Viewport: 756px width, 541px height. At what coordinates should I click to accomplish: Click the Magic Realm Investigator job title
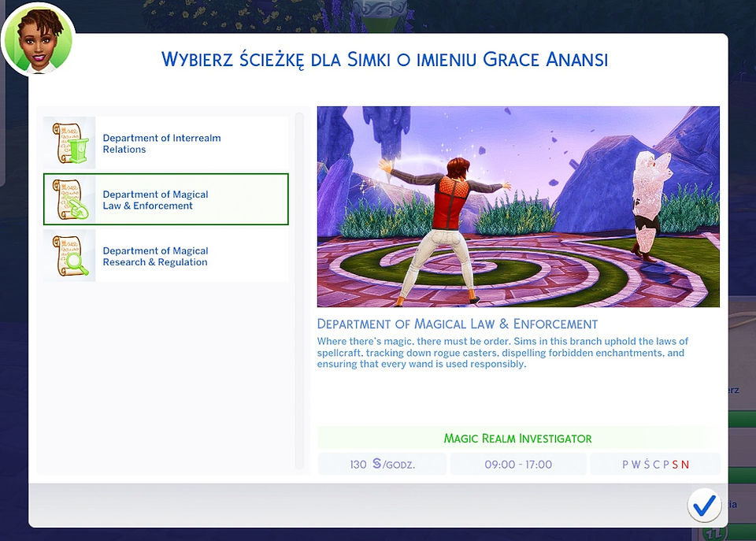pyautogui.click(x=518, y=439)
